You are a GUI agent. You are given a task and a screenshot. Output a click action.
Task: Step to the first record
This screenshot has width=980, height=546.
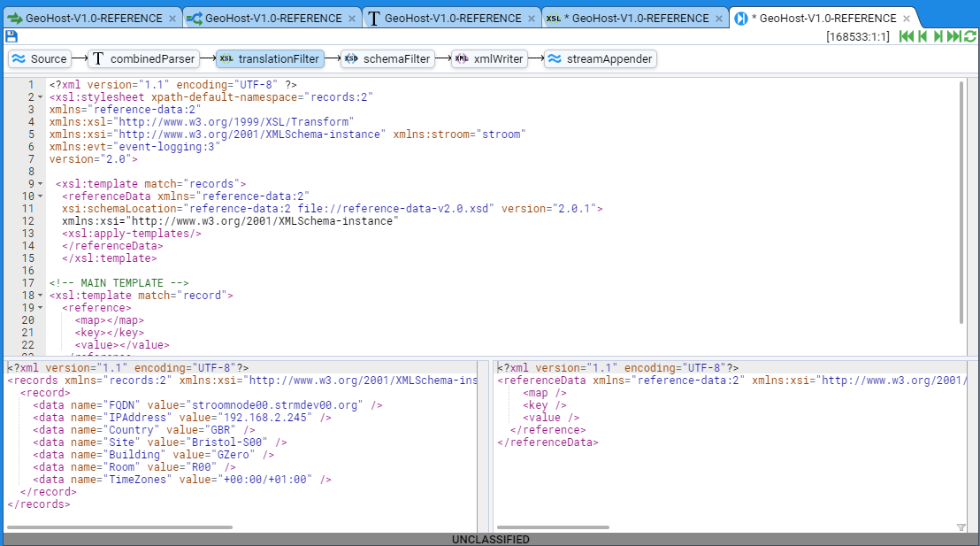906,36
